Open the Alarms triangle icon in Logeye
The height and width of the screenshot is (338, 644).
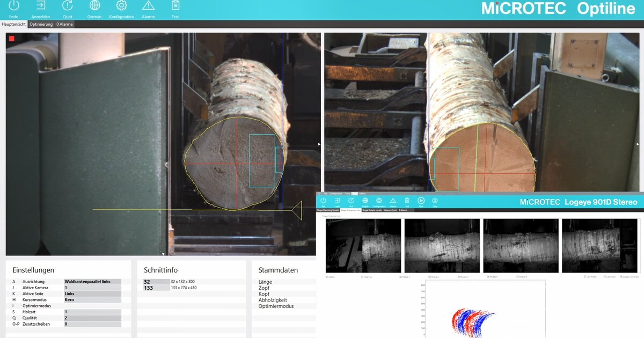(x=393, y=201)
